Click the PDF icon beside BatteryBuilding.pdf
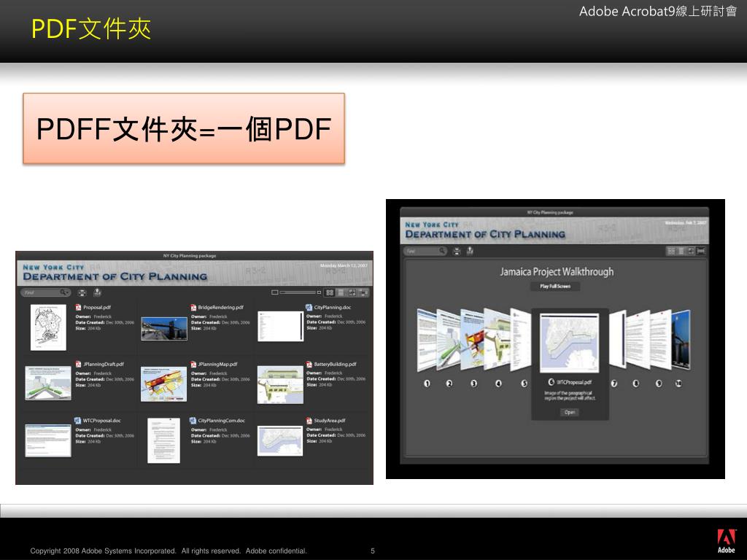 pos(309,365)
